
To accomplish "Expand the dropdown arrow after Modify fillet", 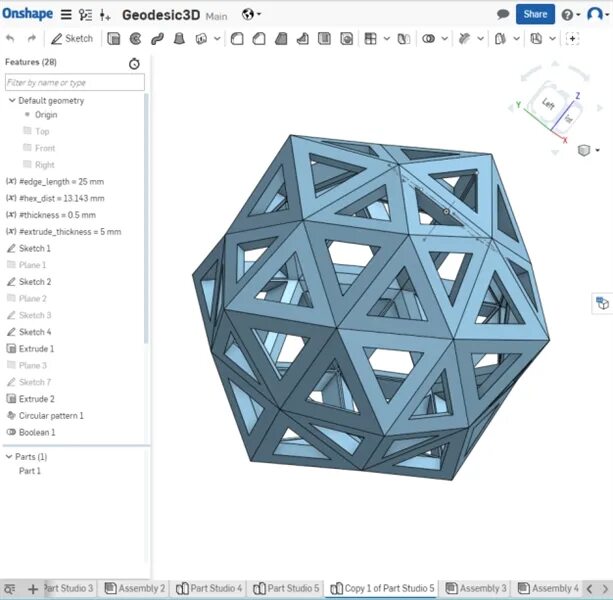I will coord(480,39).
